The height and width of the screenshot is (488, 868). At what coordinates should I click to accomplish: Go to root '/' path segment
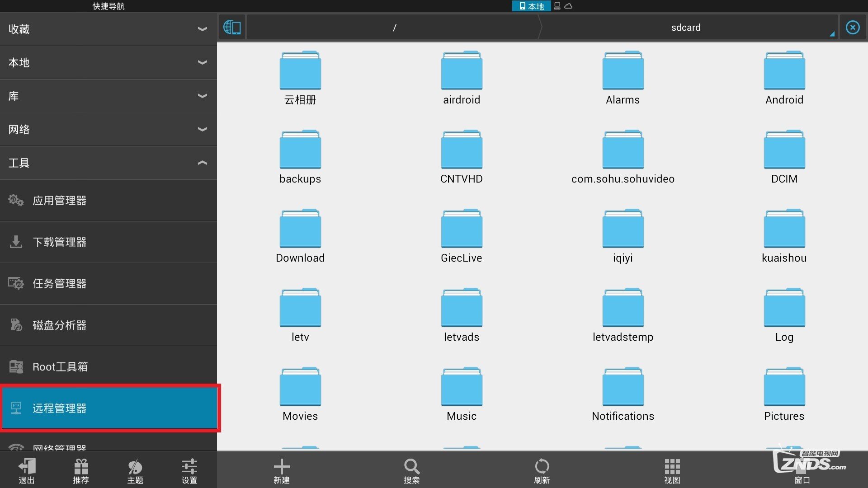tap(394, 28)
